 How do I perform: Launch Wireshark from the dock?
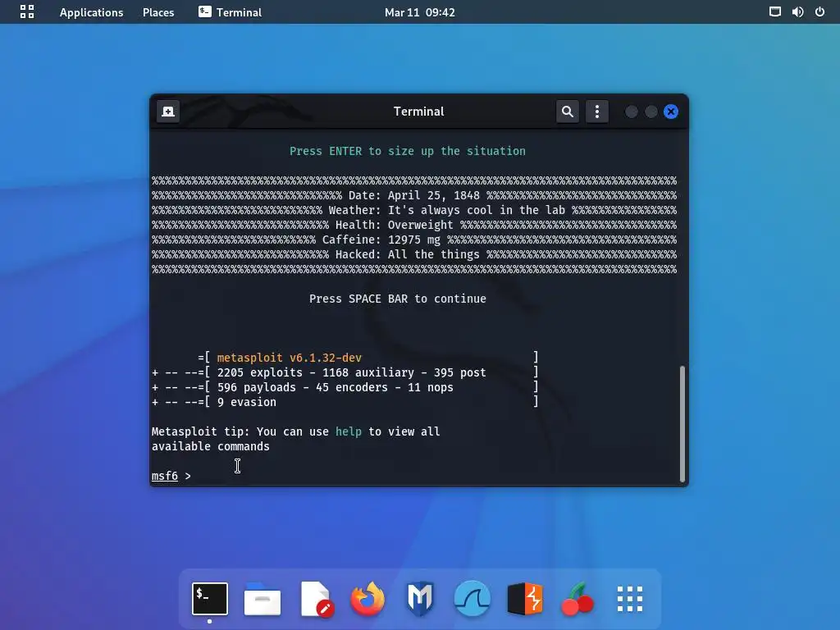pyautogui.click(x=472, y=598)
